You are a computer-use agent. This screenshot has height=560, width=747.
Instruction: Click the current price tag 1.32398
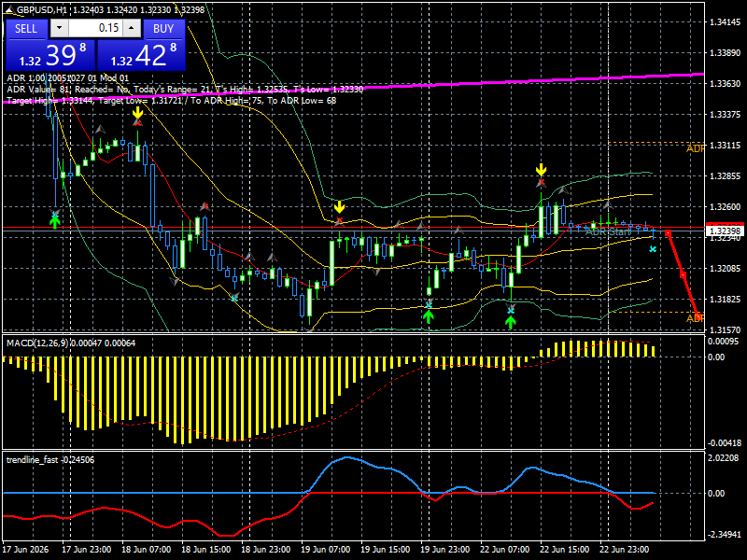click(725, 231)
